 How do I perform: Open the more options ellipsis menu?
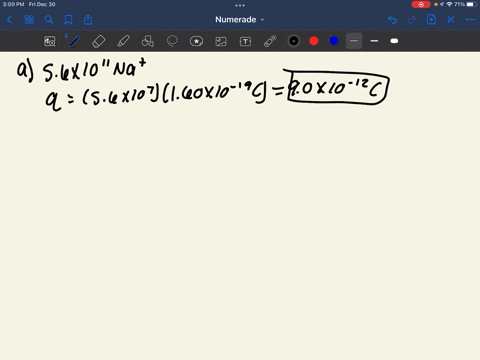pos(470,20)
